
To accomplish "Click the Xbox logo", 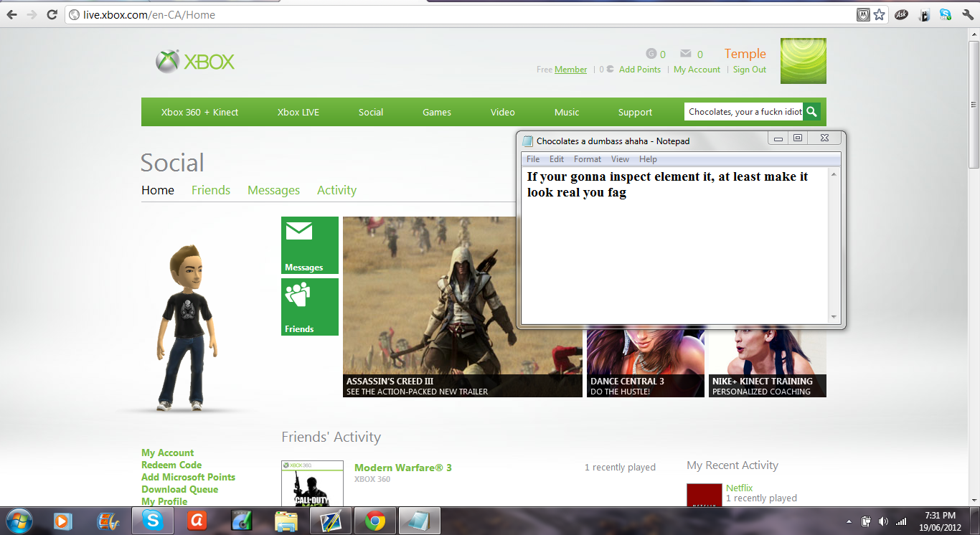I will [195, 62].
